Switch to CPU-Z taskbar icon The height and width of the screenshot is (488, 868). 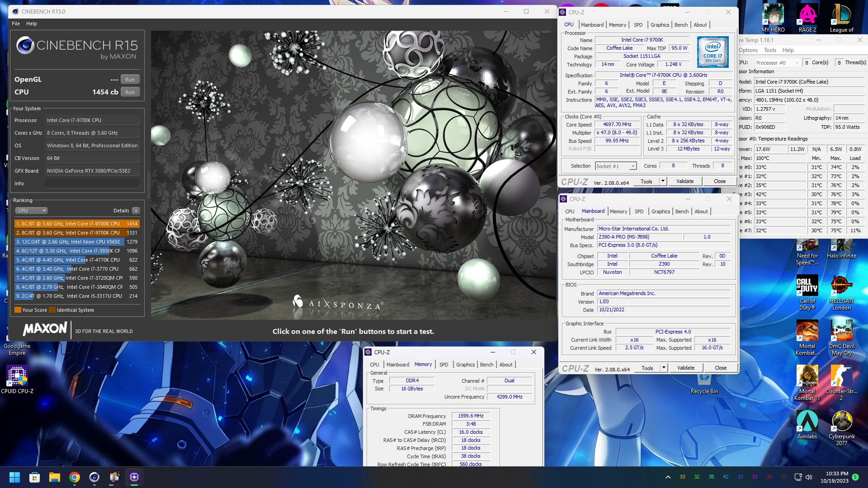134,477
